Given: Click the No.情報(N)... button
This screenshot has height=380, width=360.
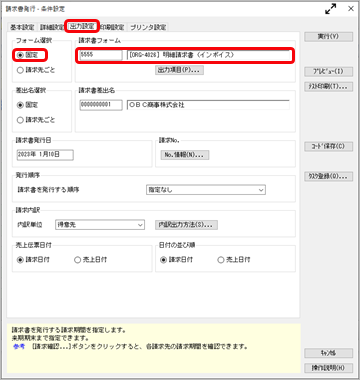Looking at the screenshot, I should tap(185, 155).
